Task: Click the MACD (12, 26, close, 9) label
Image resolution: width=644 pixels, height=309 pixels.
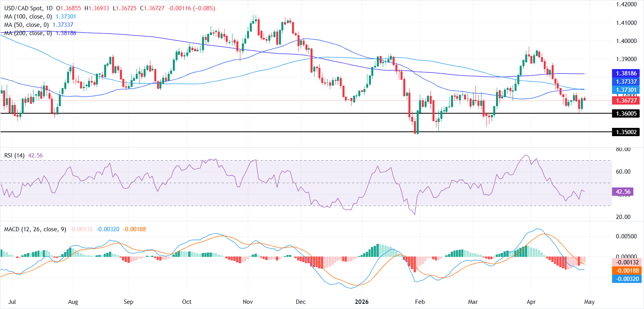Action: click(x=35, y=229)
